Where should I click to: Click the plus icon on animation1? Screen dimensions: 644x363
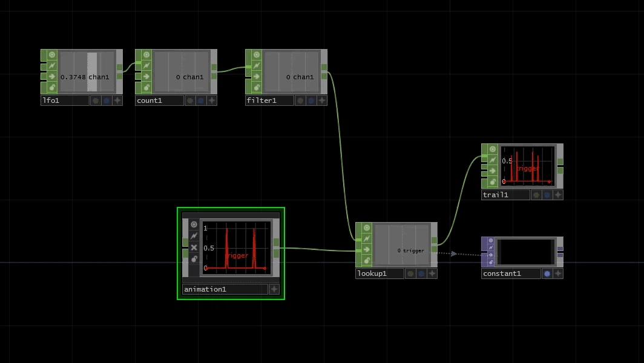pyautogui.click(x=274, y=289)
